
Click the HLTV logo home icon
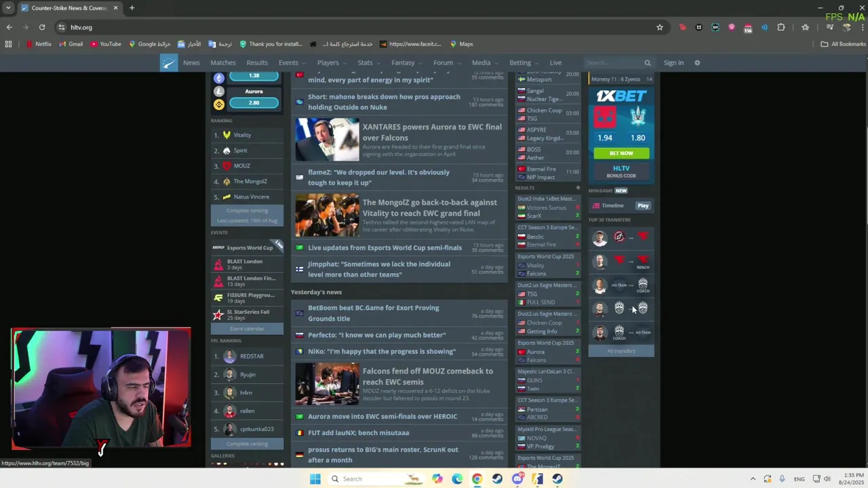(169, 63)
